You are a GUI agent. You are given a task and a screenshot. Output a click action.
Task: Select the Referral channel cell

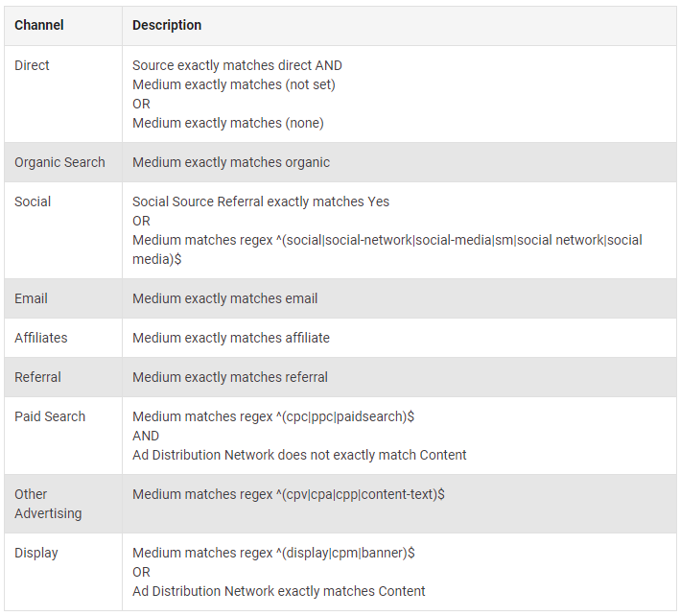click(x=37, y=377)
